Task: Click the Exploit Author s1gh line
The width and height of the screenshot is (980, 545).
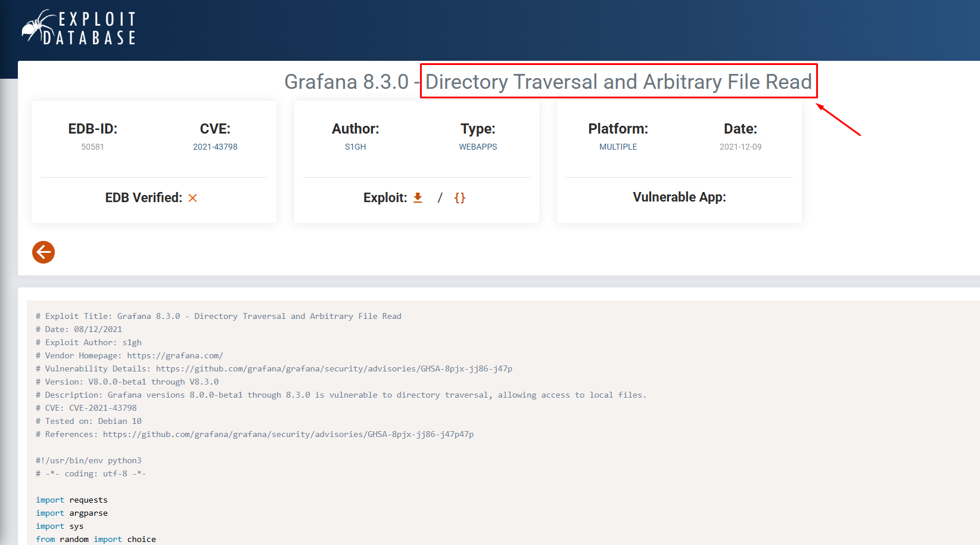Action: click(89, 342)
